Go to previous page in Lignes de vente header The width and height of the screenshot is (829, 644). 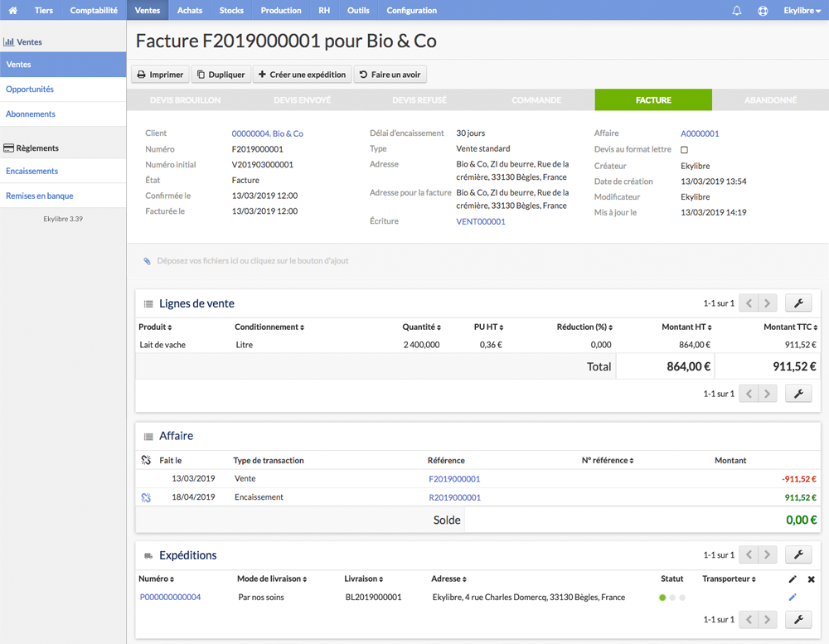[749, 303]
